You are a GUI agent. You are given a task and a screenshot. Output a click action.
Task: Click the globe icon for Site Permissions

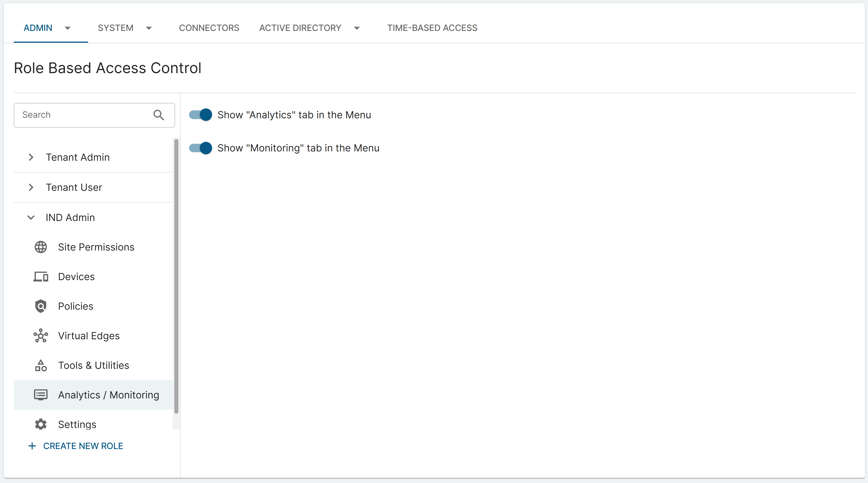tap(41, 247)
